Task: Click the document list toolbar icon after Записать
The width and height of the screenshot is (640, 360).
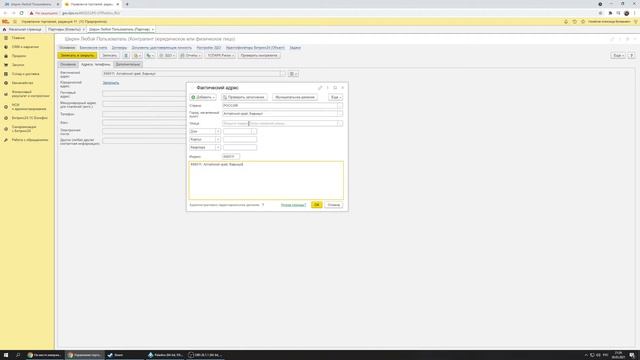Action: coord(126,55)
